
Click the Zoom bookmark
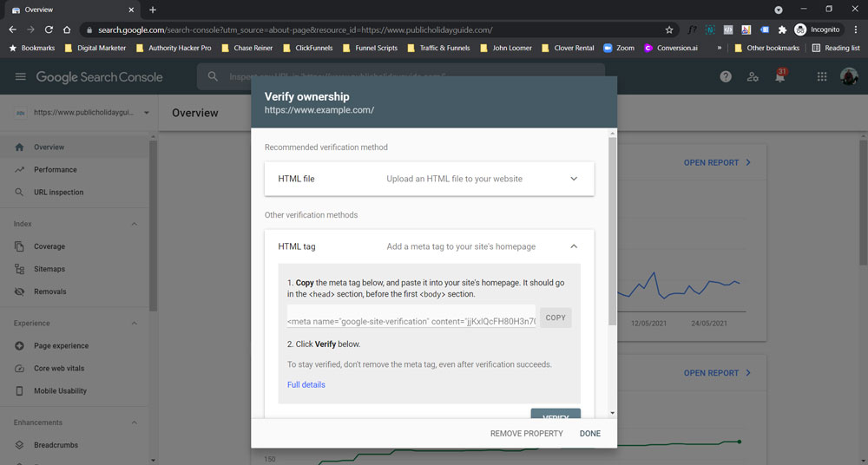click(619, 49)
